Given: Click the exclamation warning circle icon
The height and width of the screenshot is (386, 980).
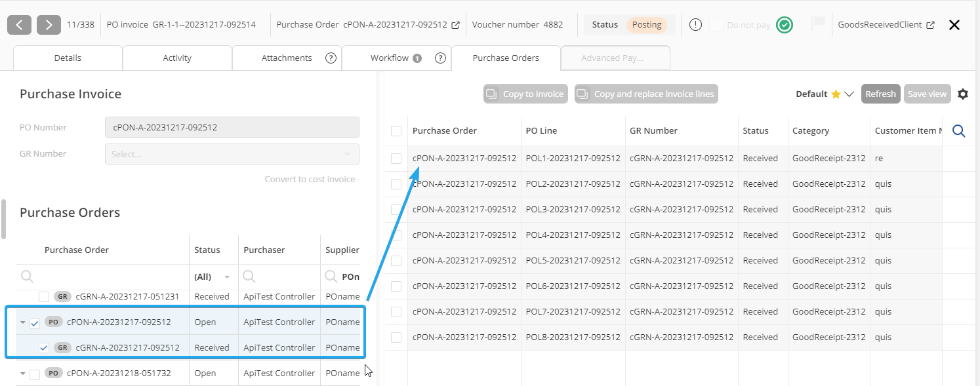Looking at the screenshot, I should tap(696, 25).
